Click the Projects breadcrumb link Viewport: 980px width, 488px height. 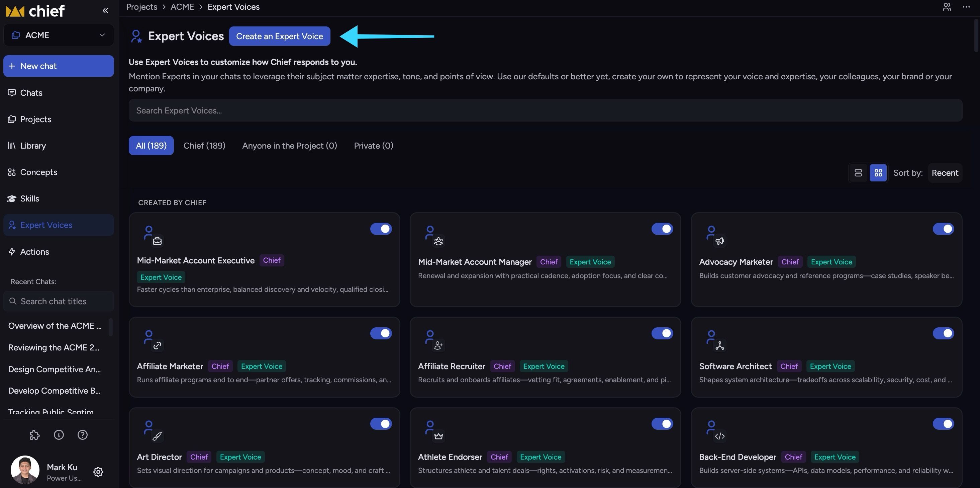pos(141,7)
